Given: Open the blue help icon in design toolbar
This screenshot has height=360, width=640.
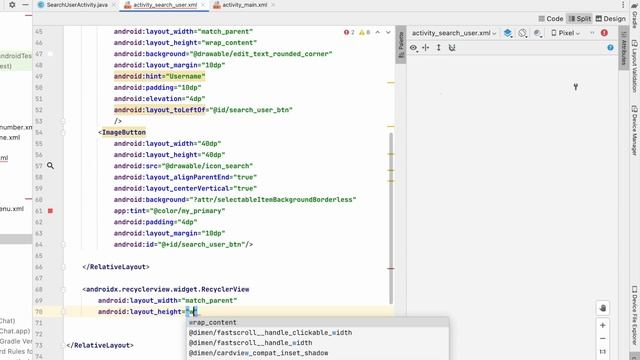Looking at the screenshot, I should coord(610,48).
